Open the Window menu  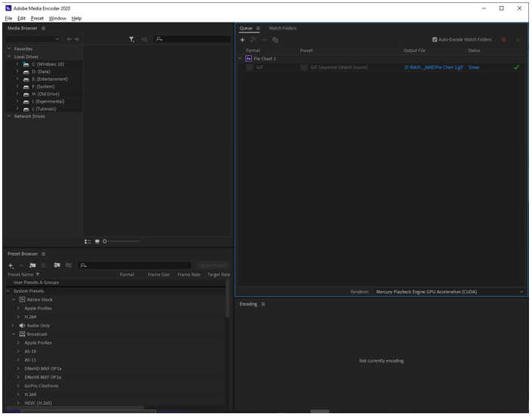click(x=57, y=18)
